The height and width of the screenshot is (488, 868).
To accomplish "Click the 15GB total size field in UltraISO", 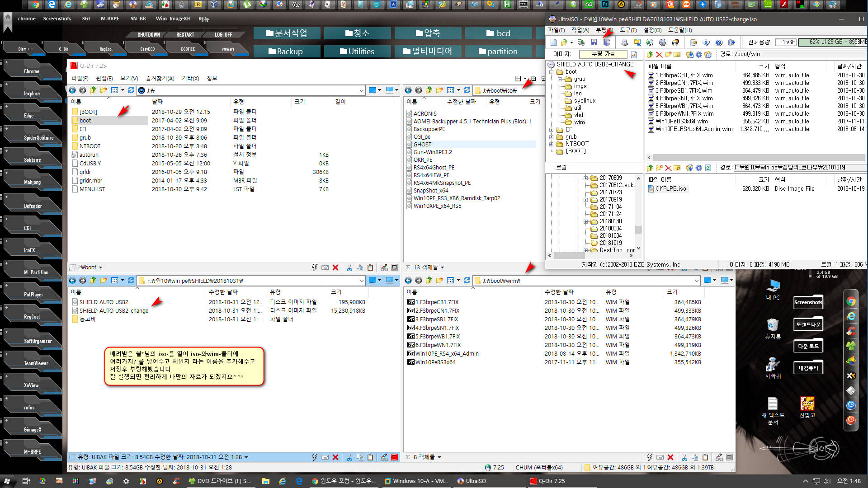I will [x=786, y=42].
